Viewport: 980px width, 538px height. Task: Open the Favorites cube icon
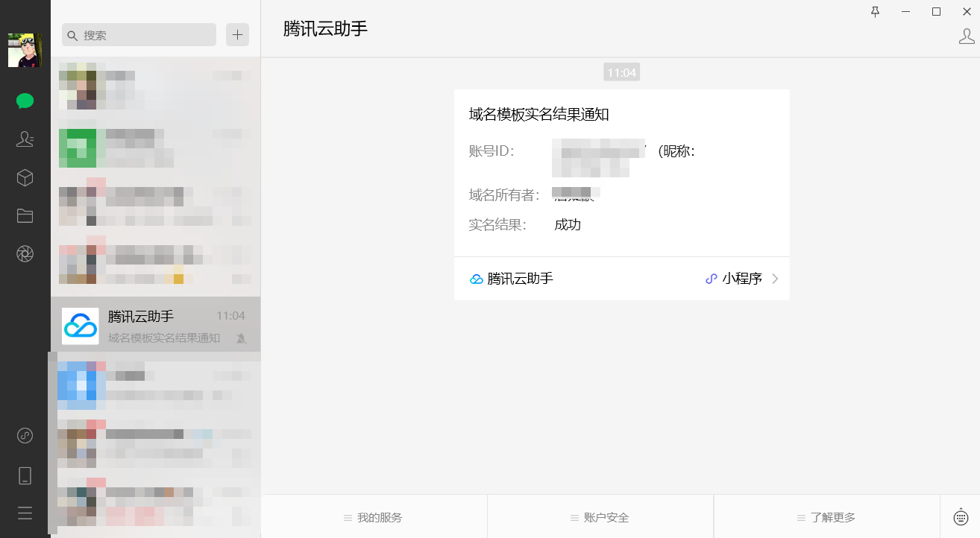click(25, 177)
